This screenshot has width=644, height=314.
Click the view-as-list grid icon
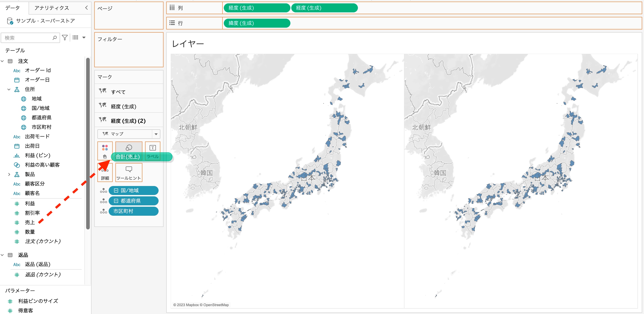(75, 38)
